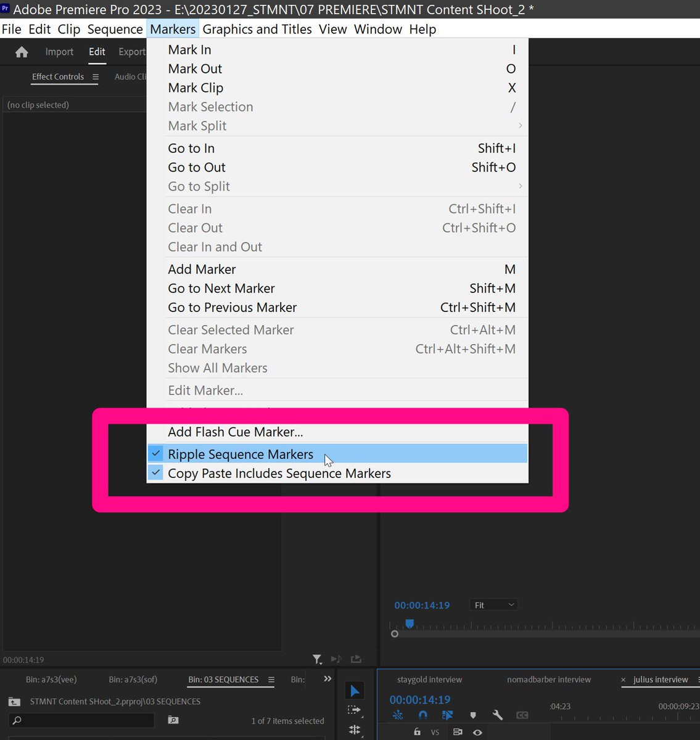The image size is (700, 740).
Task: Choose Mark Clip menu entry
Action: (337, 88)
